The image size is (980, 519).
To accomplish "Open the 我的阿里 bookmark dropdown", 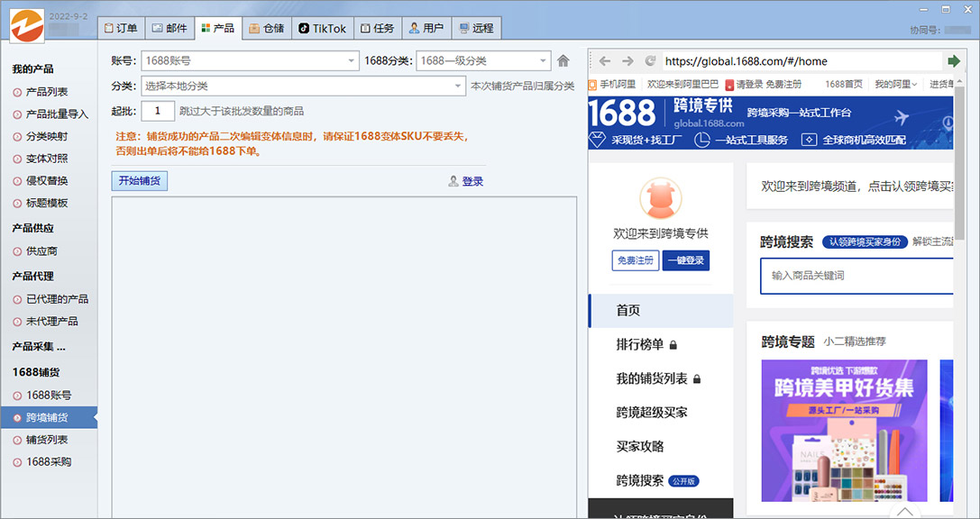I will [896, 85].
